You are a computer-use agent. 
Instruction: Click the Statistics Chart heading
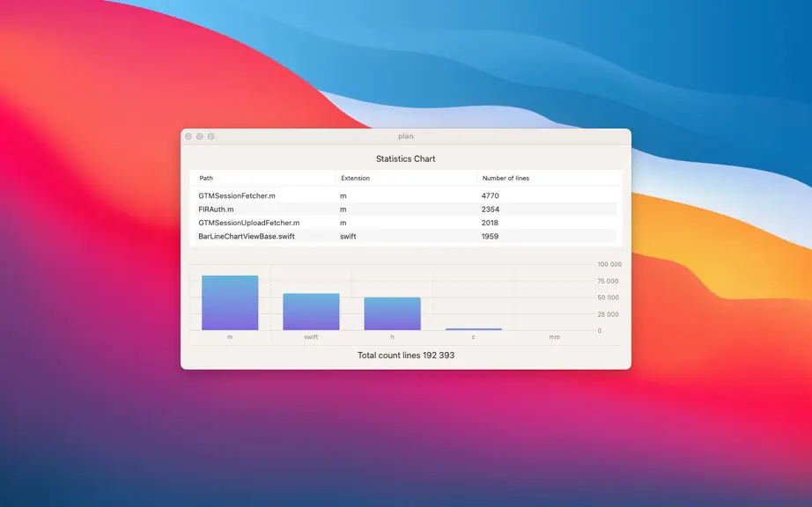click(x=405, y=158)
